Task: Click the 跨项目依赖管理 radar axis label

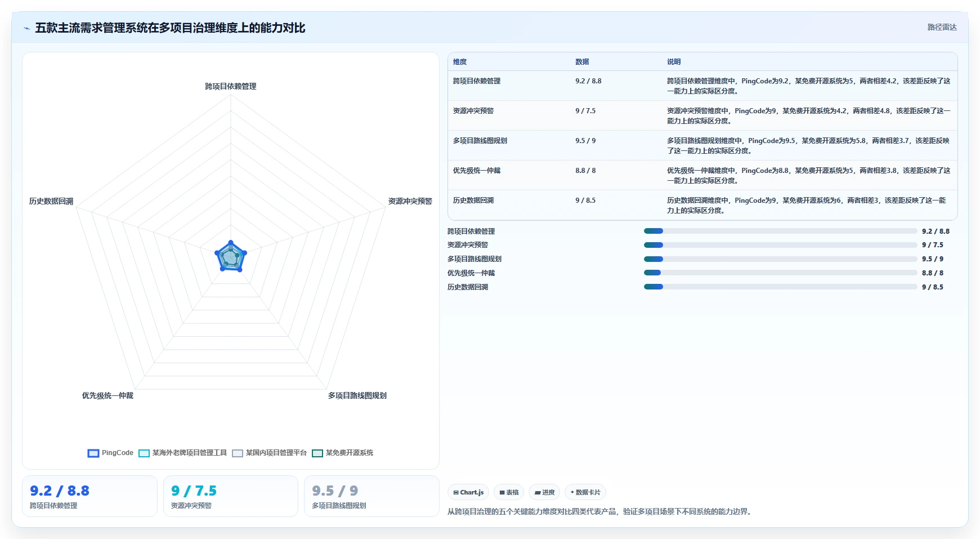Action: [x=231, y=86]
